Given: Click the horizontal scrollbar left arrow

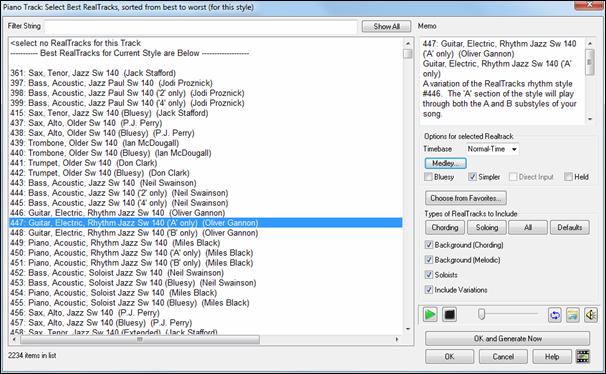Looking at the screenshot, I should pyautogui.click(x=14, y=340).
